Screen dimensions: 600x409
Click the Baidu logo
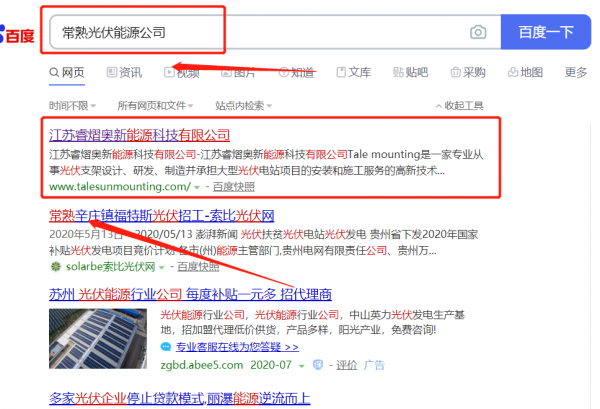(x=17, y=34)
